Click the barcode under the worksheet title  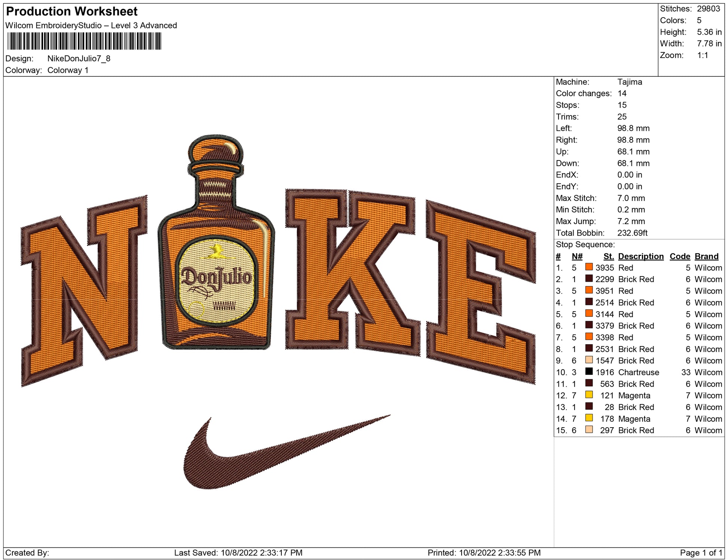pyautogui.click(x=84, y=41)
